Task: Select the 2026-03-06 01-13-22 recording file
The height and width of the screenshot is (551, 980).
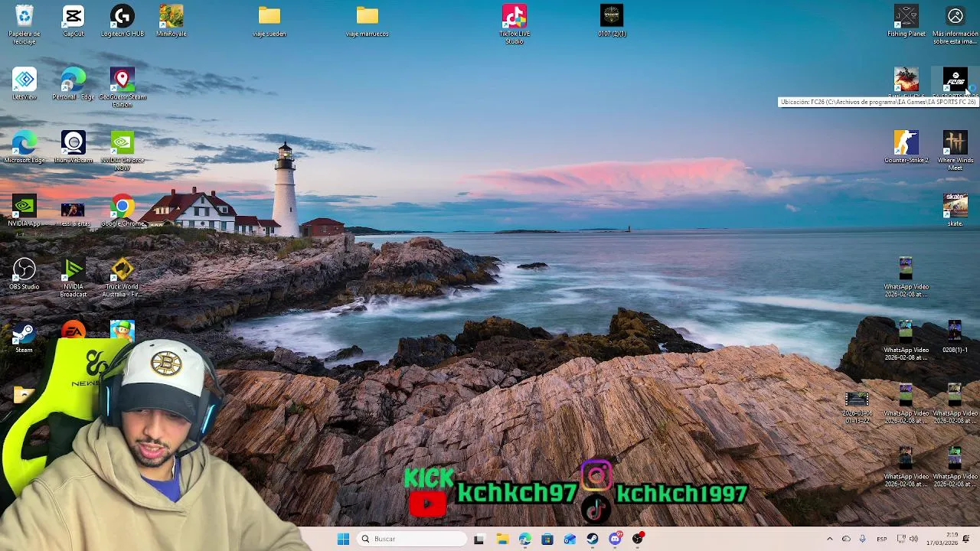Action: 857,408
